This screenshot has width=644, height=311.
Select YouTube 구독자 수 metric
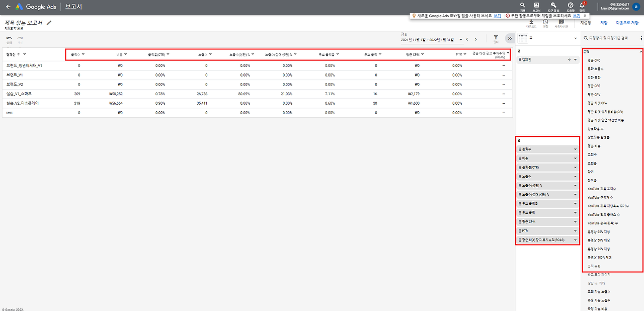click(600, 197)
